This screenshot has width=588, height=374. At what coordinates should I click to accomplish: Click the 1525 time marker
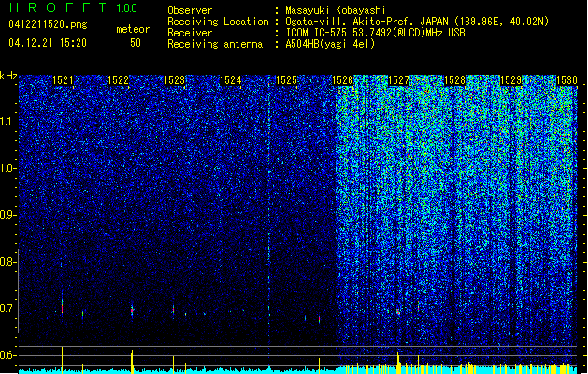[286, 80]
